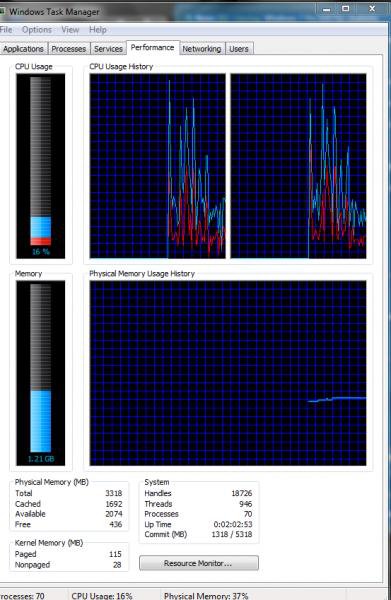
Task: Click the first CPU usage history graph
Action: (157, 166)
